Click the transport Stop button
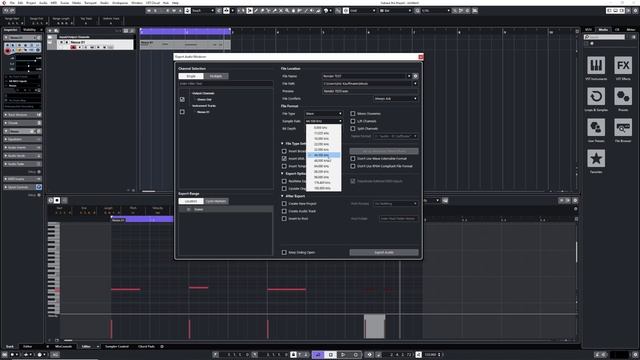The image size is (640, 360). (x=331, y=355)
